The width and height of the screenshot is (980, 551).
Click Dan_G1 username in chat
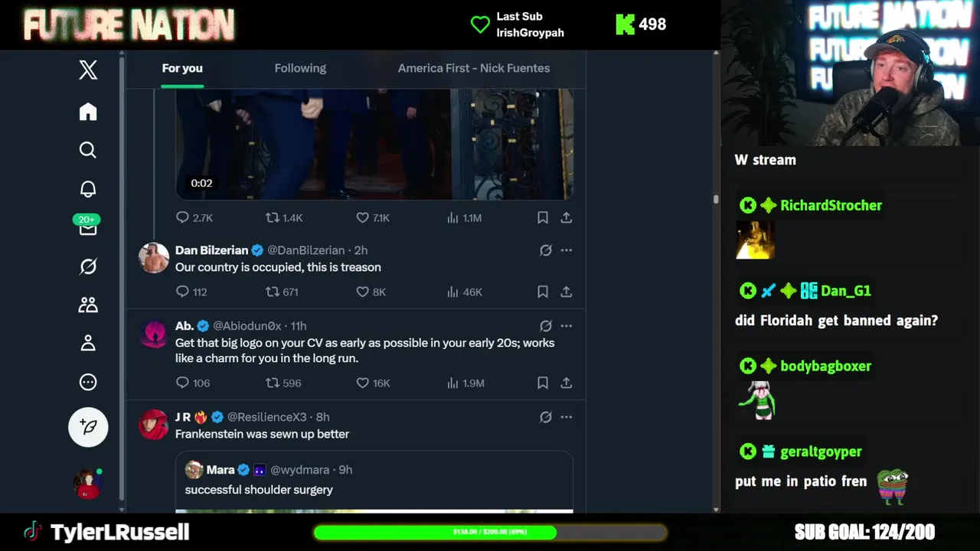point(845,291)
